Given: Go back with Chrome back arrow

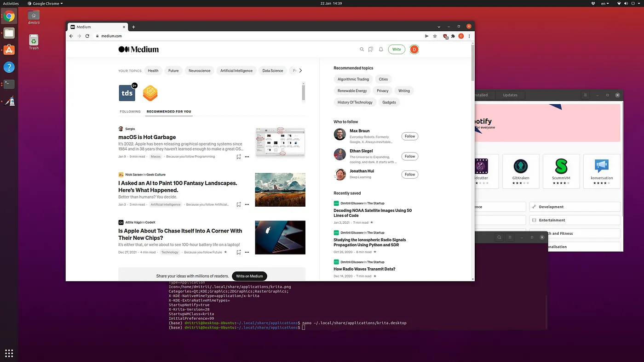Looking at the screenshot, I should point(71,36).
